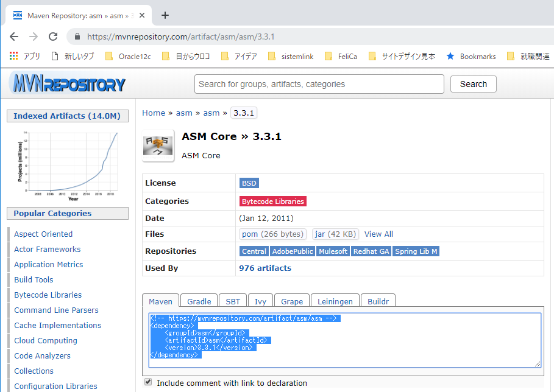Viewport: 554px width, 392px height.
Task: Open the Central repository tag
Action: (x=254, y=251)
